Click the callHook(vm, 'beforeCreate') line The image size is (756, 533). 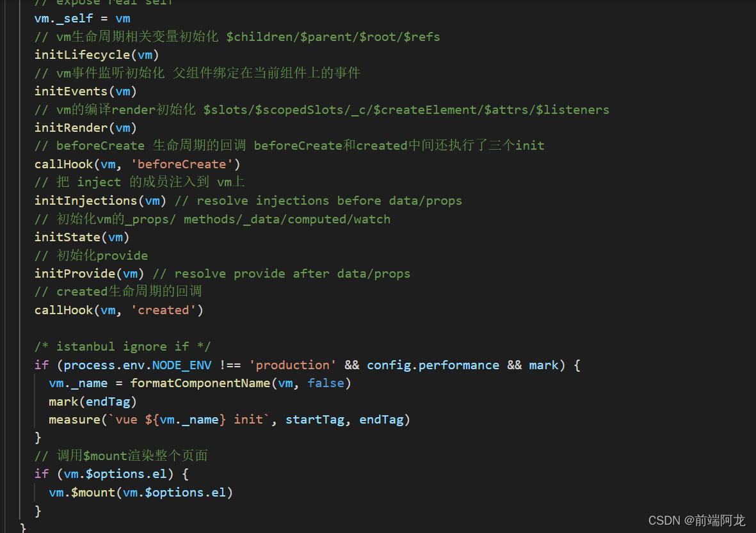point(137,165)
